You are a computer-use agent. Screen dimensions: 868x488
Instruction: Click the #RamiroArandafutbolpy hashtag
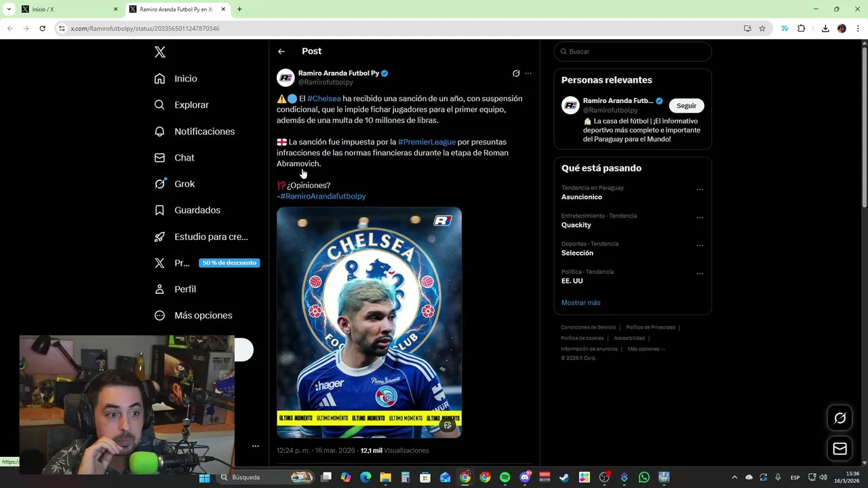323,197
